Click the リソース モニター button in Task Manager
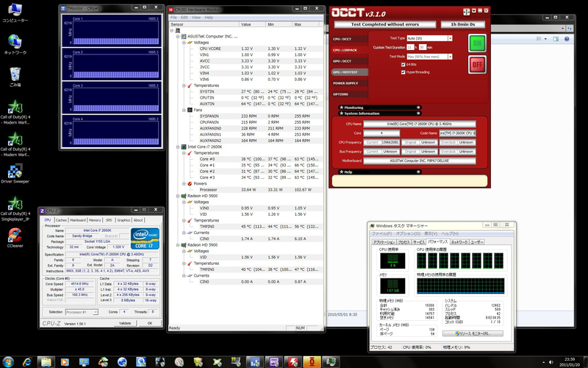The width and height of the screenshot is (588, 368). pyautogui.click(x=473, y=333)
